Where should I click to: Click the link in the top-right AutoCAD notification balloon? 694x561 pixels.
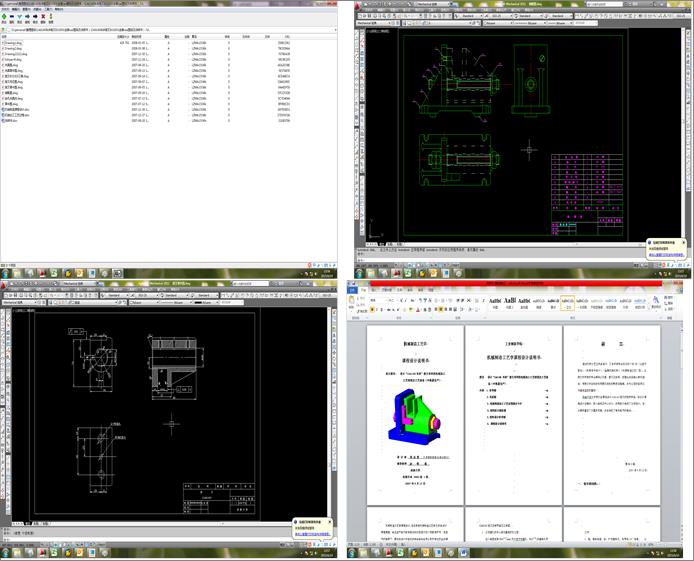coord(665,255)
